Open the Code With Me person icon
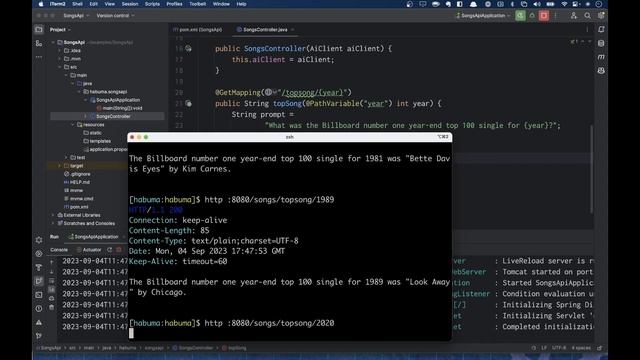Image resolution: width=640 pixels, height=360 pixels. click(x=574, y=16)
